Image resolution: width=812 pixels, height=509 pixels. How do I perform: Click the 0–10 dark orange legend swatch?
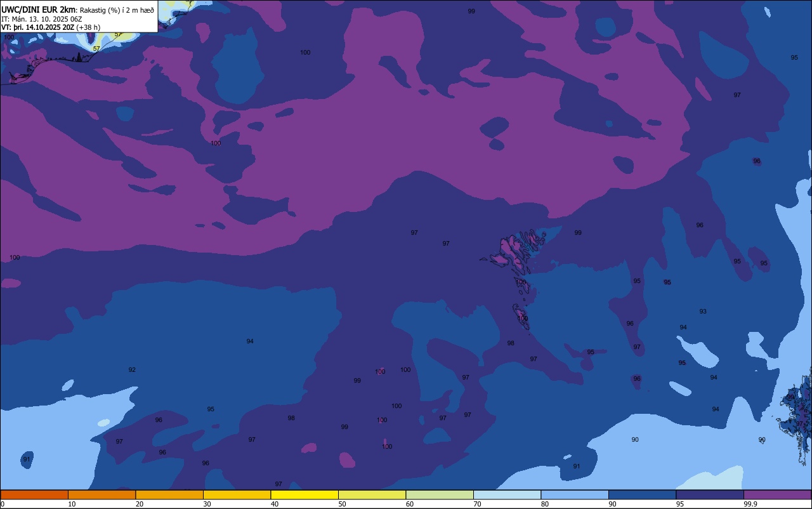[34, 494]
